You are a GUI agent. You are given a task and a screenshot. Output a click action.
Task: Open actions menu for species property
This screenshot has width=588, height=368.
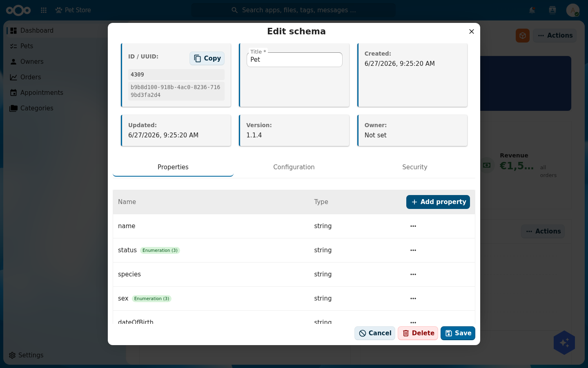pos(413,274)
